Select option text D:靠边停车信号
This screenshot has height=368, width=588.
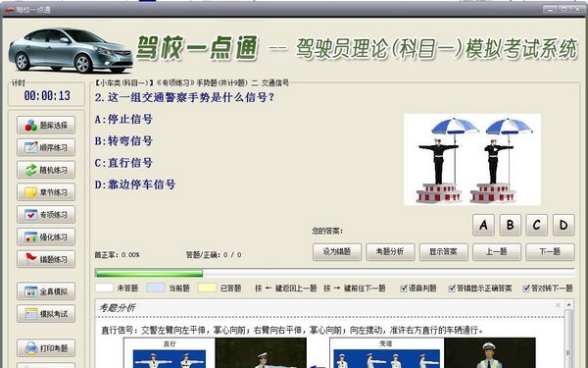click(135, 184)
